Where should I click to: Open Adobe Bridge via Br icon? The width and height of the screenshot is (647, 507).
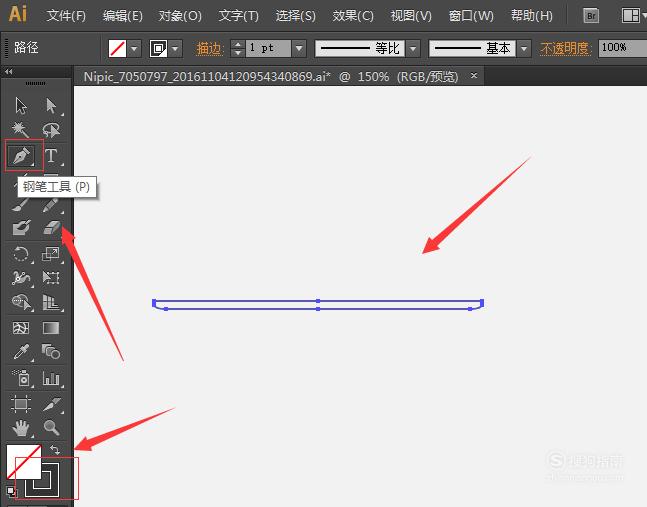591,16
